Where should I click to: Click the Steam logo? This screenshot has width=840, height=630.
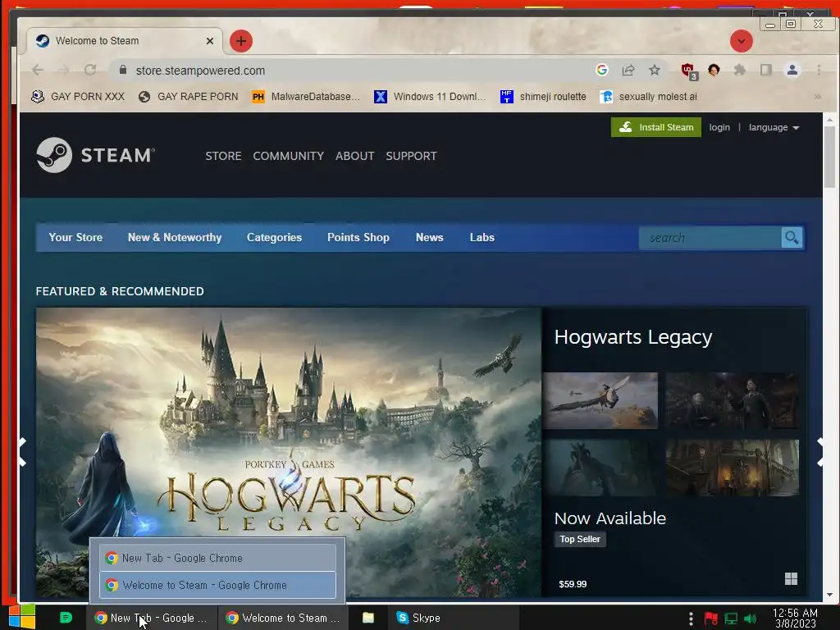(96, 155)
